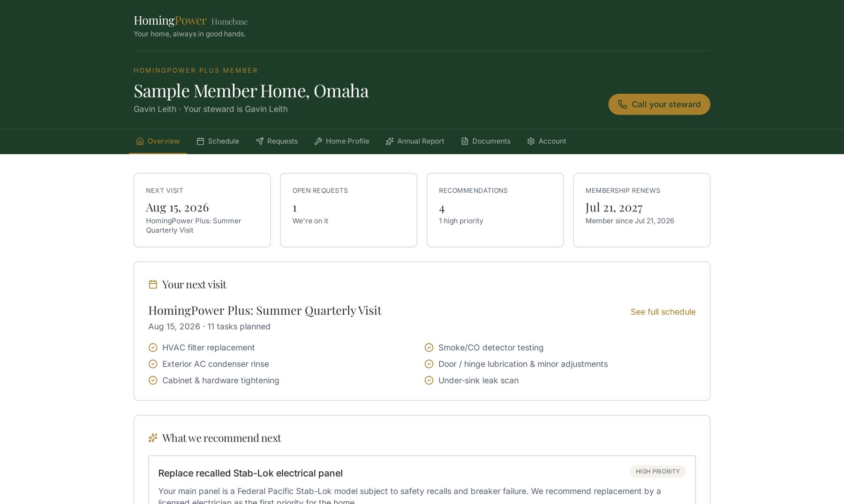This screenshot has width=844, height=504.
Task: Click check icon for Exterior AC condenser rinse
Action: 153,364
